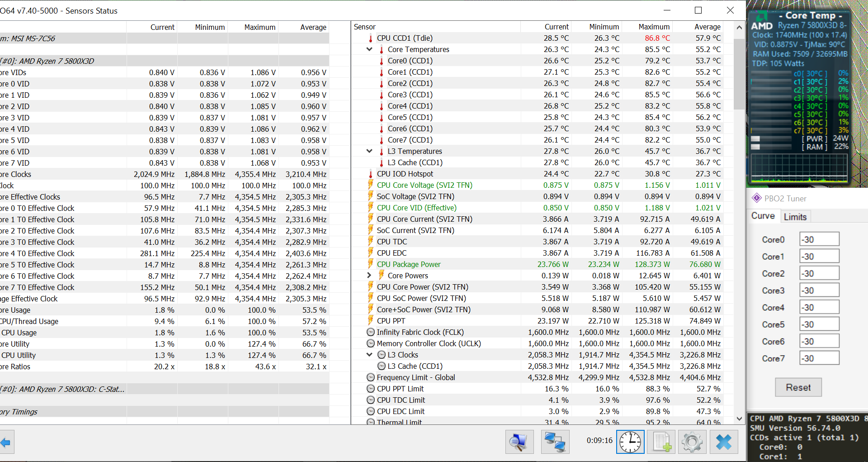The width and height of the screenshot is (868, 462).
Task: Open sensor settings with the gear icon
Action: pyautogui.click(x=692, y=442)
